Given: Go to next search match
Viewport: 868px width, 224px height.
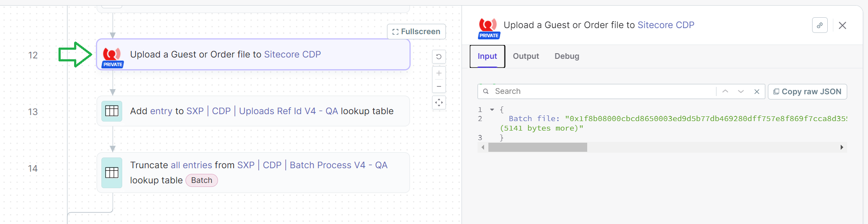Looking at the screenshot, I should [741, 91].
